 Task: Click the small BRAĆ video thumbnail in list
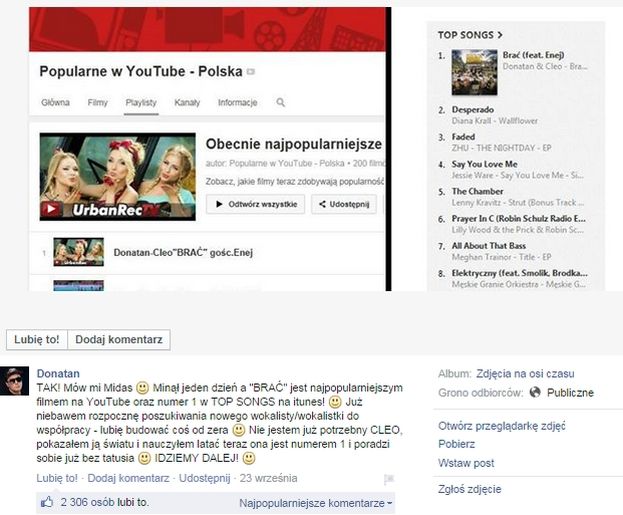coord(79,252)
